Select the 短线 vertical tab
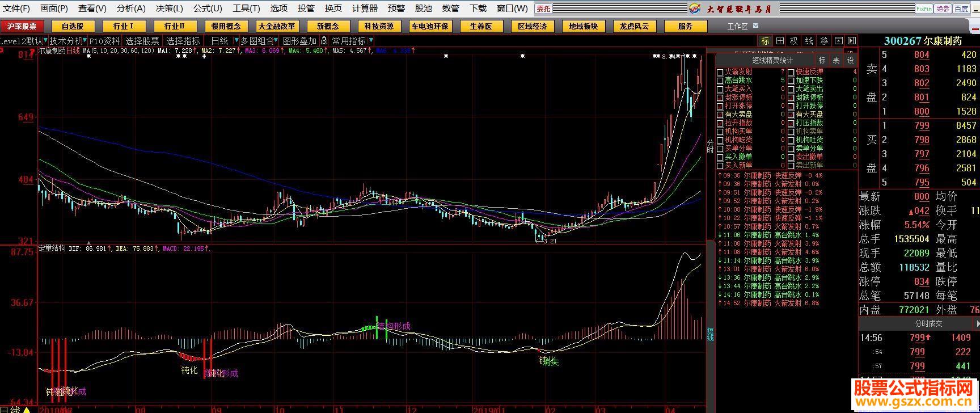The height and width of the screenshot is (413, 980). click(x=710, y=334)
